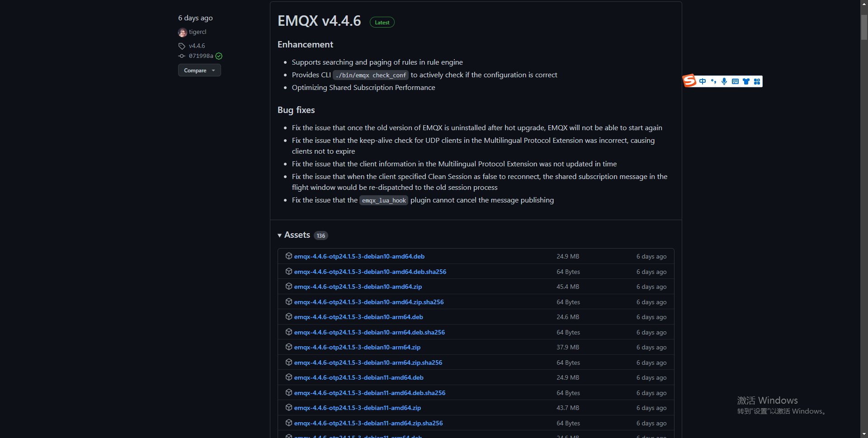Open the Compare dropdown

(199, 71)
